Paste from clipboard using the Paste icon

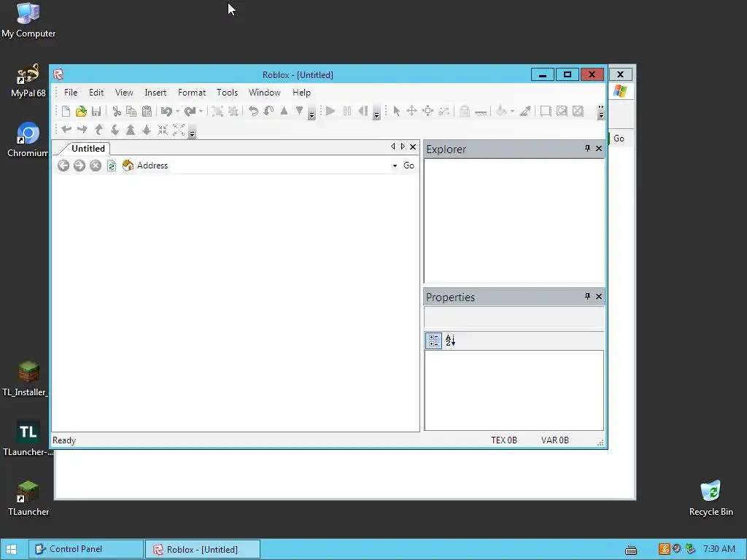pyautogui.click(x=147, y=112)
